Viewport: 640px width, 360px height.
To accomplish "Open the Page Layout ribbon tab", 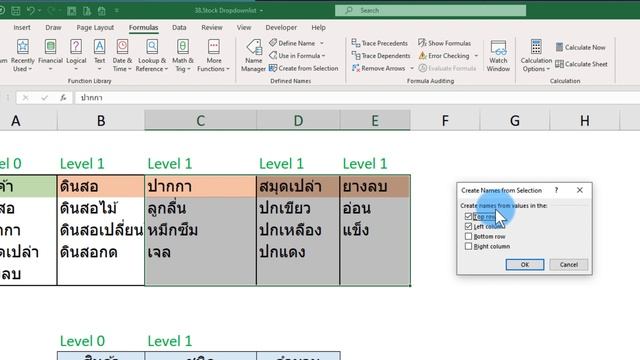I will point(95,27).
